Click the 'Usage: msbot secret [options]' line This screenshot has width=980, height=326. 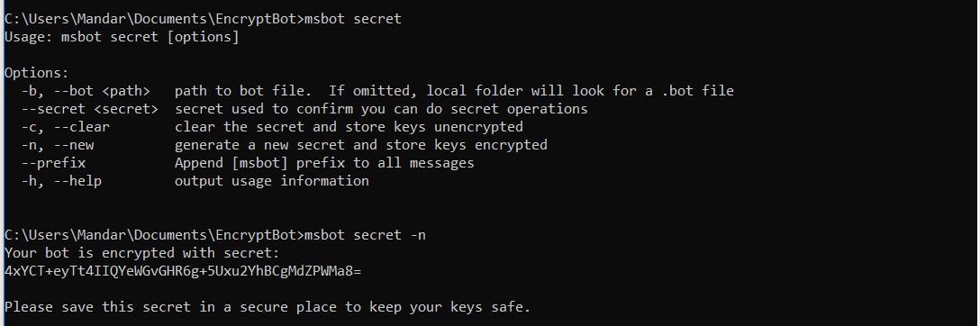122,37
